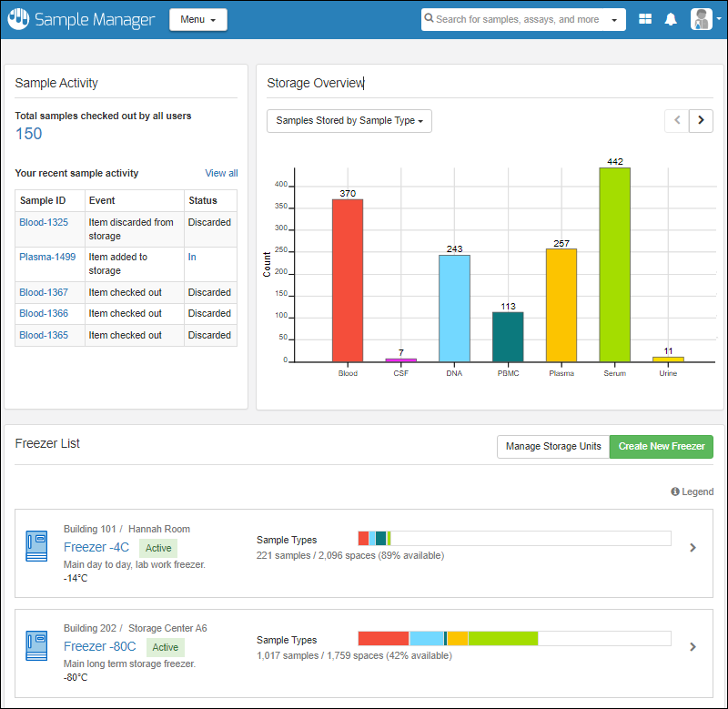The width and height of the screenshot is (728, 709).
Task: Click the Freezer -4C freezer icon
Action: pyautogui.click(x=36, y=547)
